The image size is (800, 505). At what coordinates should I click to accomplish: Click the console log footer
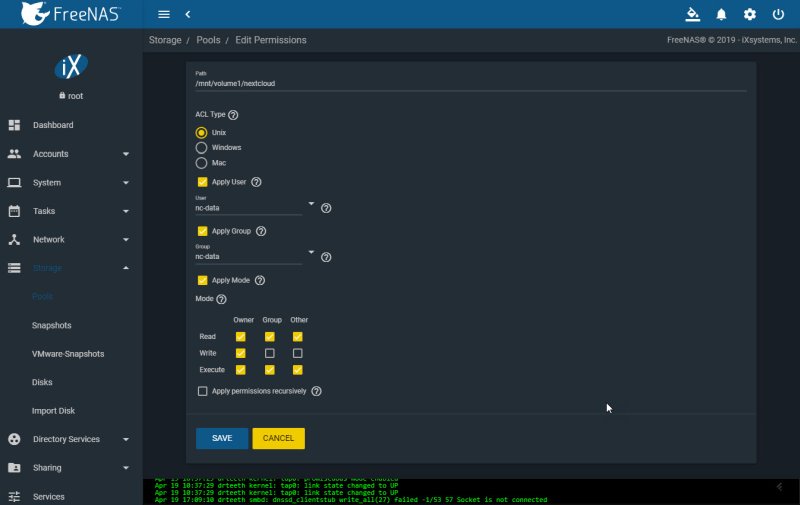[x=471, y=492]
